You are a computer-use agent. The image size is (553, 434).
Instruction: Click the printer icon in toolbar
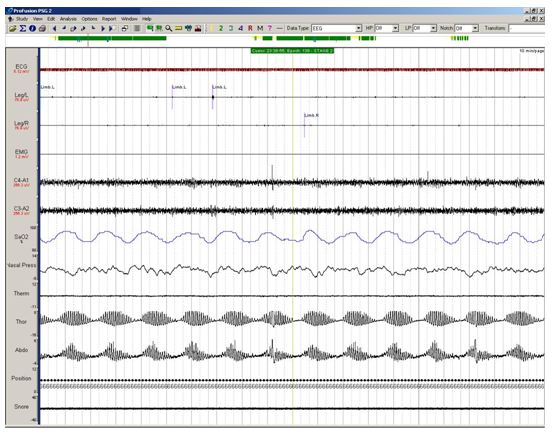tap(42, 29)
